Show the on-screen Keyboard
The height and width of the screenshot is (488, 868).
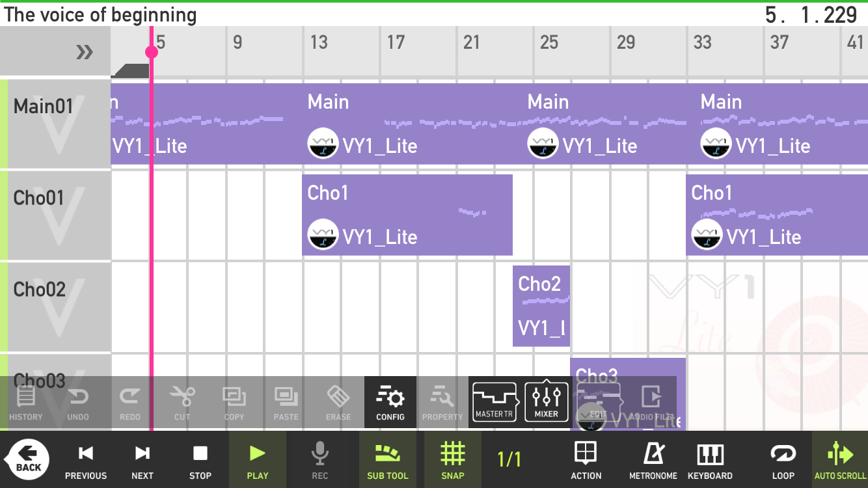coord(710,460)
